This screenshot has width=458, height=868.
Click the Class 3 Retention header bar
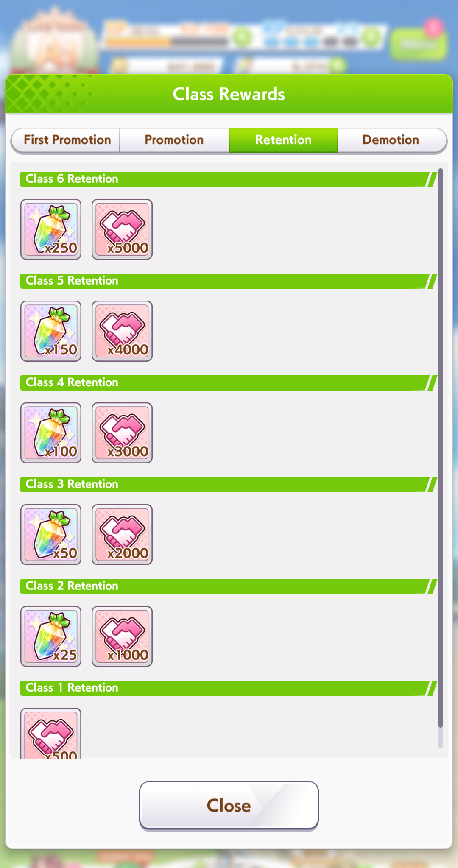[x=229, y=484]
